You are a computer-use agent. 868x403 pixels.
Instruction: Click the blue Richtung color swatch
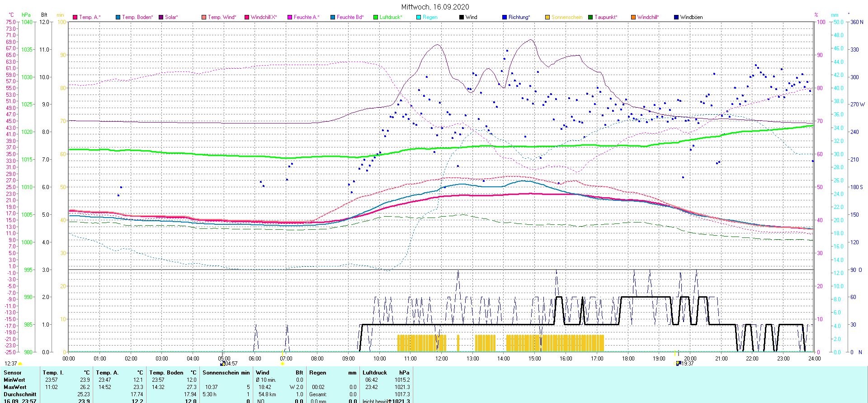(x=505, y=17)
